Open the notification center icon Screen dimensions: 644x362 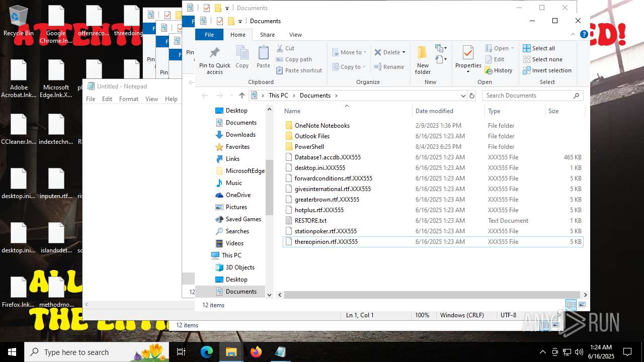click(x=627, y=352)
